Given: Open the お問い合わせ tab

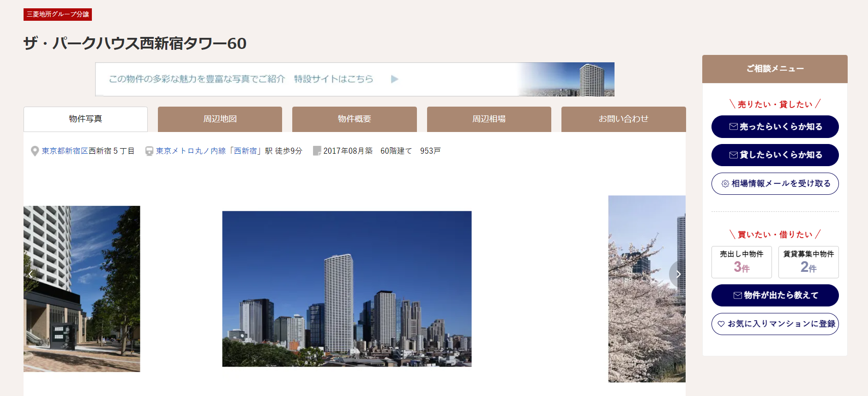Looking at the screenshot, I should point(624,119).
